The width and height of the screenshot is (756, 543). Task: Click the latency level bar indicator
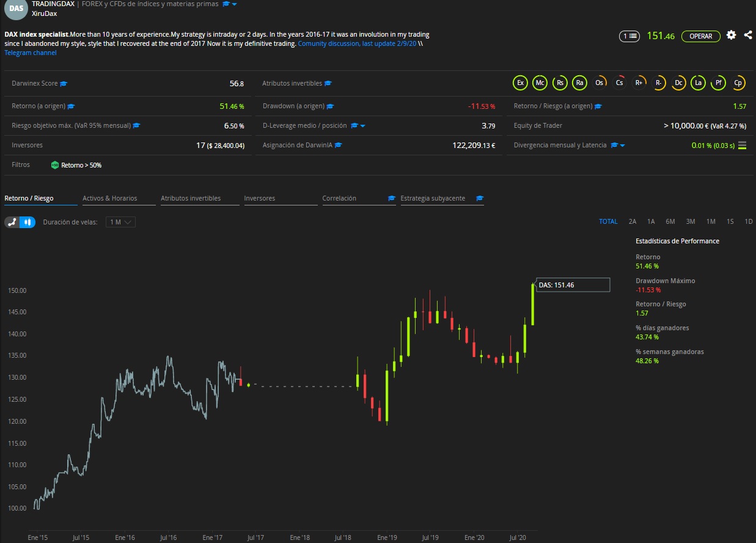tap(742, 146)
